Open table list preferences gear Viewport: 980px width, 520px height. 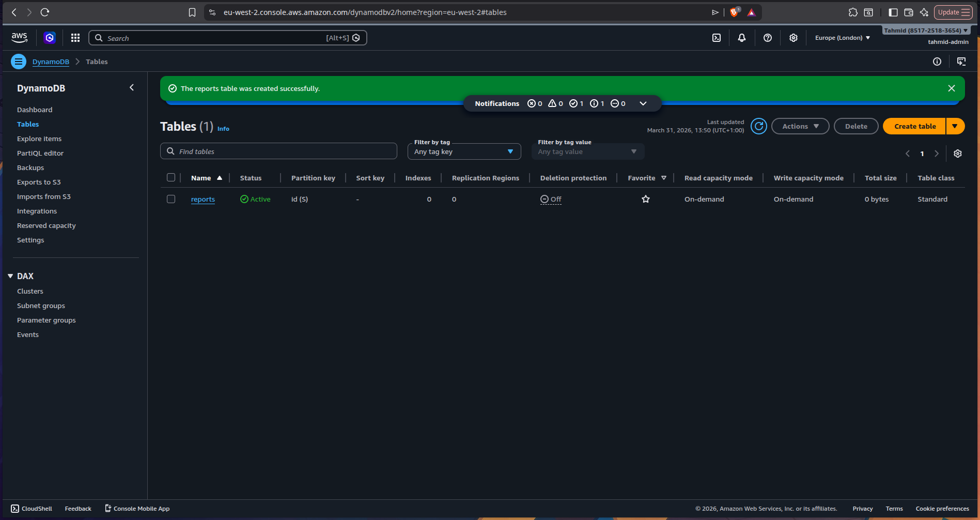pyautogui.click(x=958, y=154)
